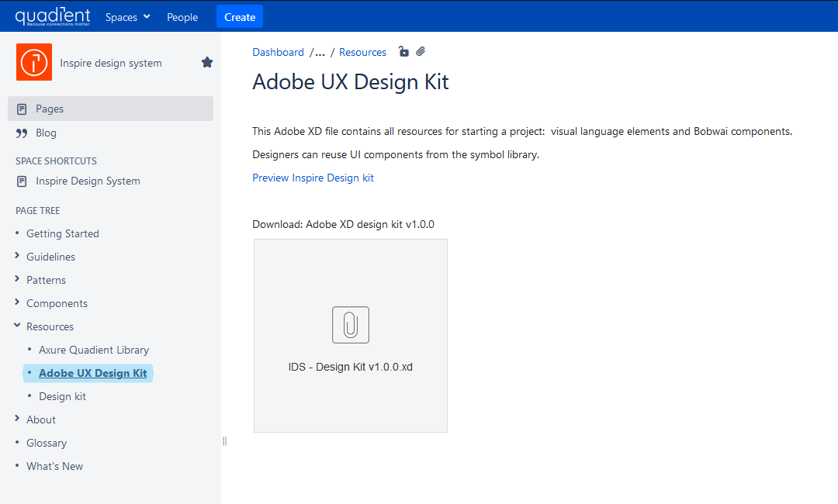The width and height of the screenshot is (838, 504).
Task: Open the Spaces dropdown menu
Action: coord(128,17)
